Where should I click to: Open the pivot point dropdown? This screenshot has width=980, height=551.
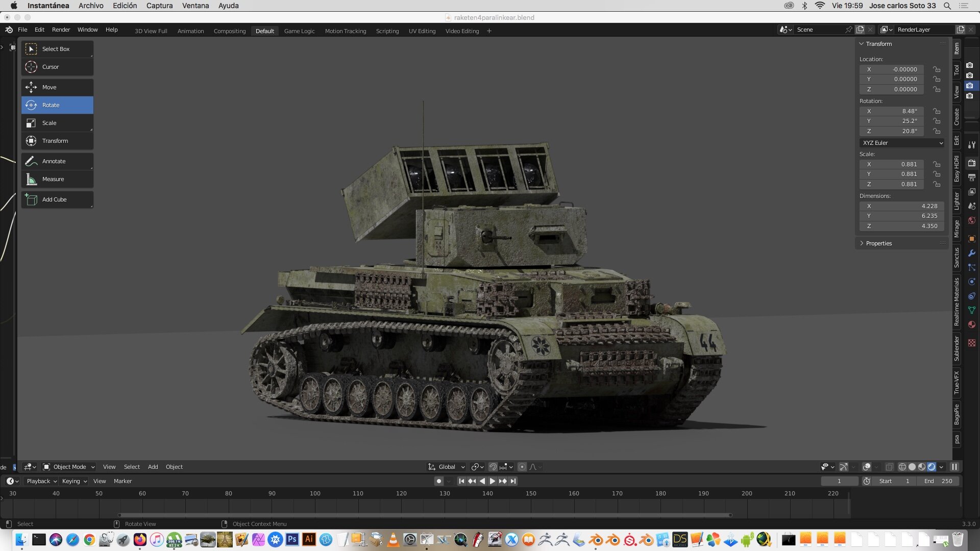477,467
